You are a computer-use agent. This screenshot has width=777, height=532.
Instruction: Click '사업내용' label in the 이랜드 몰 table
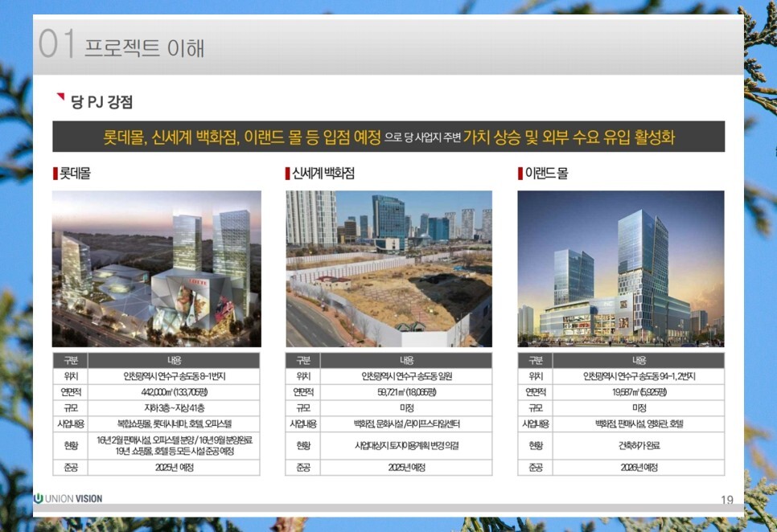[x=535, y=424]
